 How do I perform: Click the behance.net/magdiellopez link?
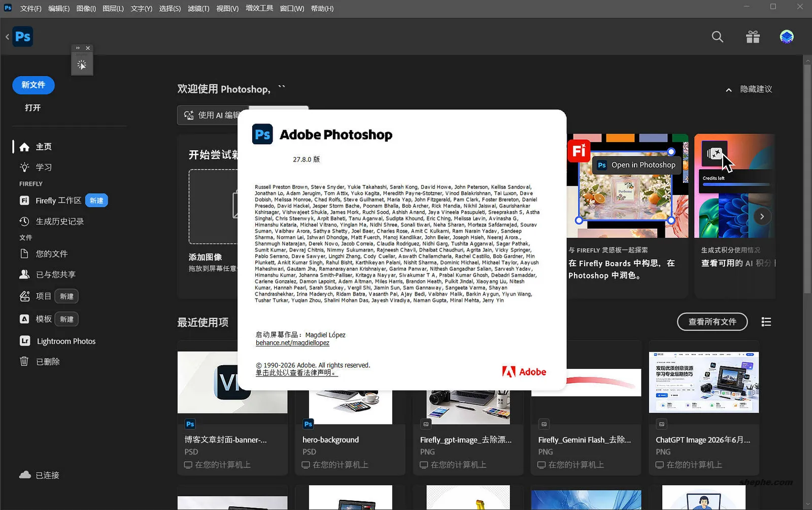[292, 343]
